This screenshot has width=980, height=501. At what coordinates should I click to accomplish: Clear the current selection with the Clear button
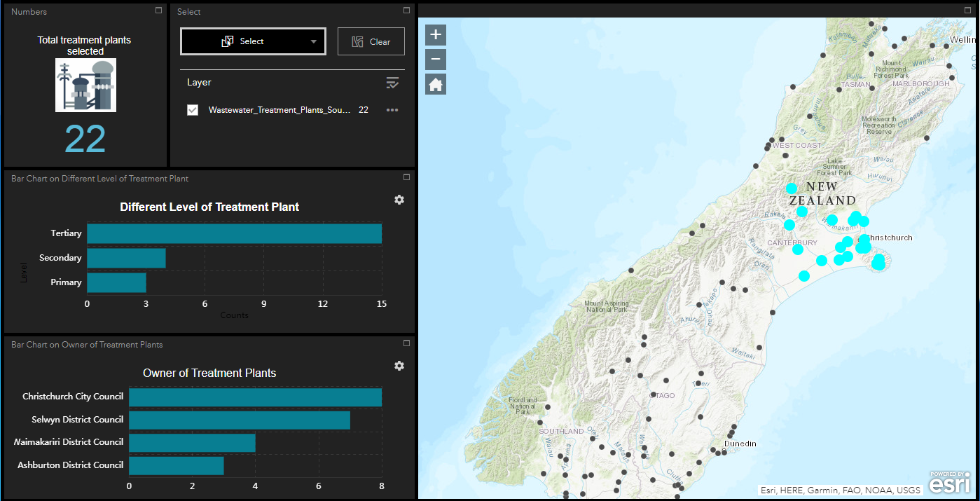[x=371, y=41]
